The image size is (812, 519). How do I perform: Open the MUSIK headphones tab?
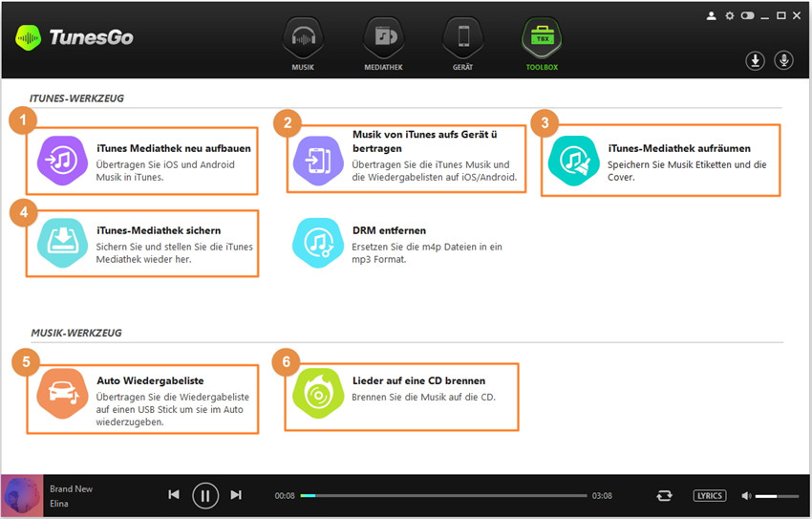pos(303,45)
